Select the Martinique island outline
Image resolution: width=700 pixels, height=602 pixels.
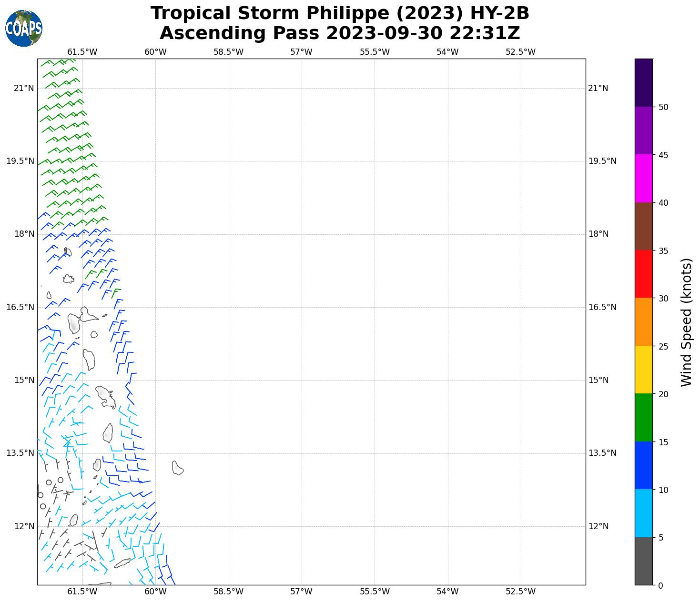pyautogui.click(x=105, y=397)
